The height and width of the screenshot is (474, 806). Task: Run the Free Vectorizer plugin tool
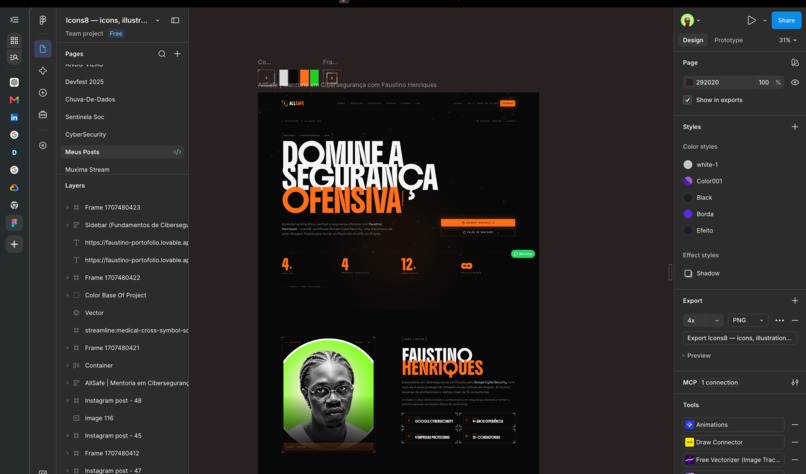734,460
